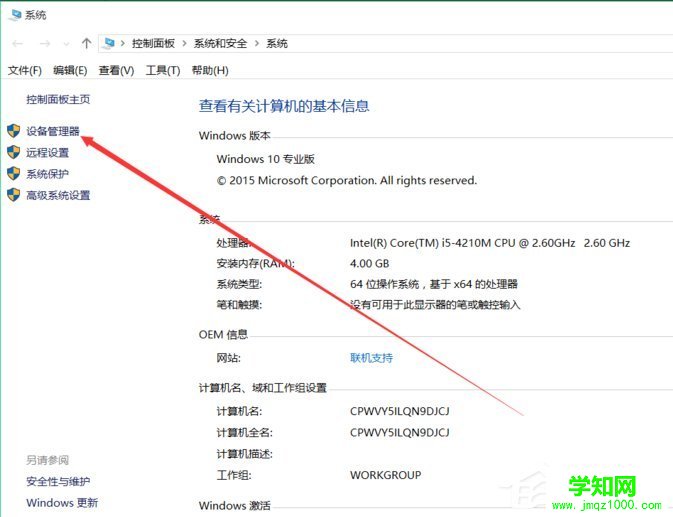Go back with the back arrow
673x517 pixels.
pyautogui.click(x=18, y=43)
